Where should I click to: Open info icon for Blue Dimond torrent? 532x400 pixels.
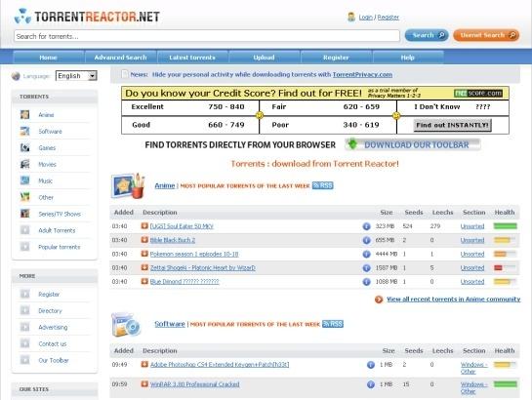pyautogui.click(x=366, y=282)
